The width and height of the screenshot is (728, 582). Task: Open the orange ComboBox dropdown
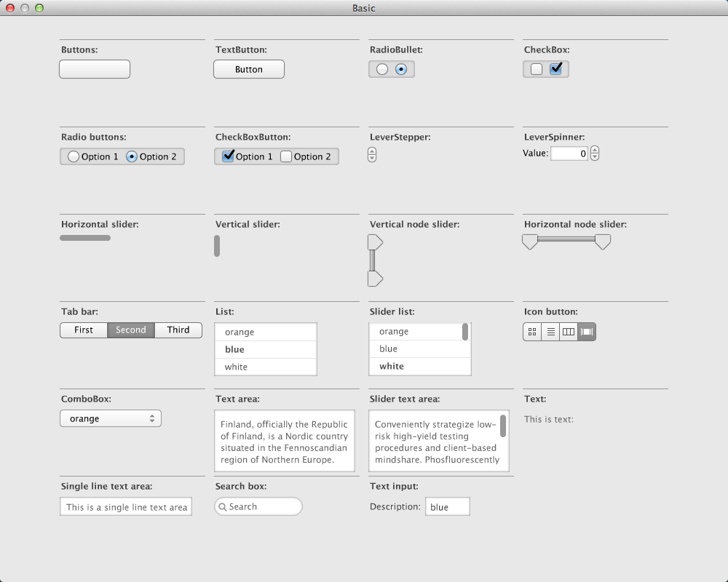tap(110, 418)
